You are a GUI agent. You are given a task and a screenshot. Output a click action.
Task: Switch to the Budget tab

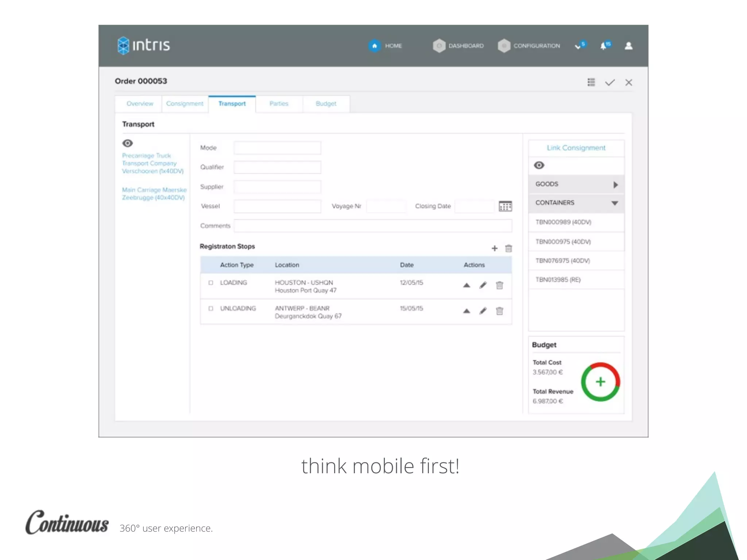pos(326,104)
